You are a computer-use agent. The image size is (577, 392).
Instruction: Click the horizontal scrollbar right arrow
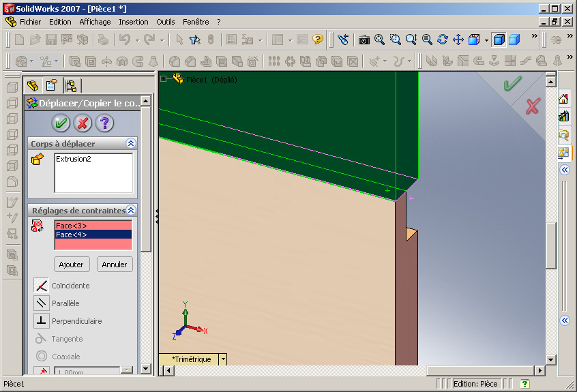[x=539, y=370]
